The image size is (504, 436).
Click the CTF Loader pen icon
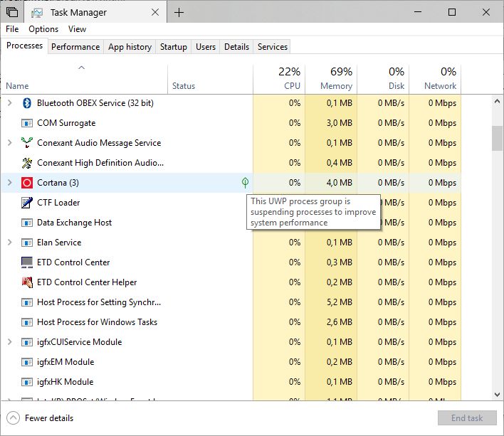point(27,203)
